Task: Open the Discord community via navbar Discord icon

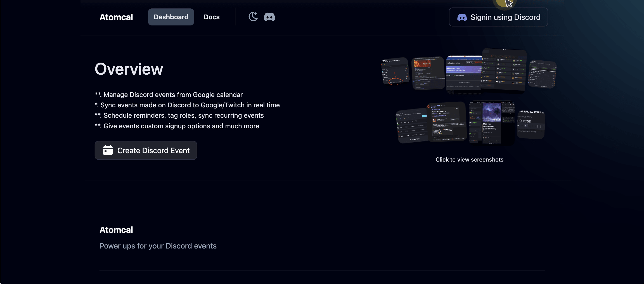Action: tap(269, 17)
